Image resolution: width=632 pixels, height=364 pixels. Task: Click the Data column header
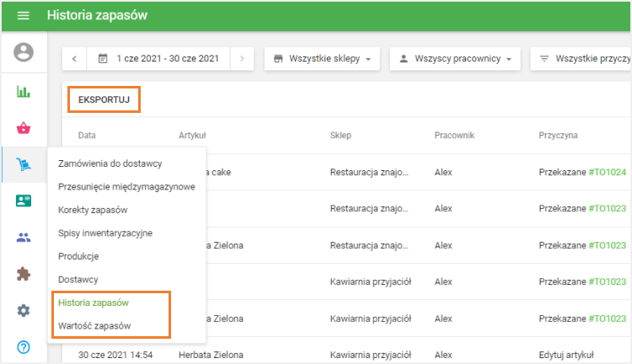[87, 135]
